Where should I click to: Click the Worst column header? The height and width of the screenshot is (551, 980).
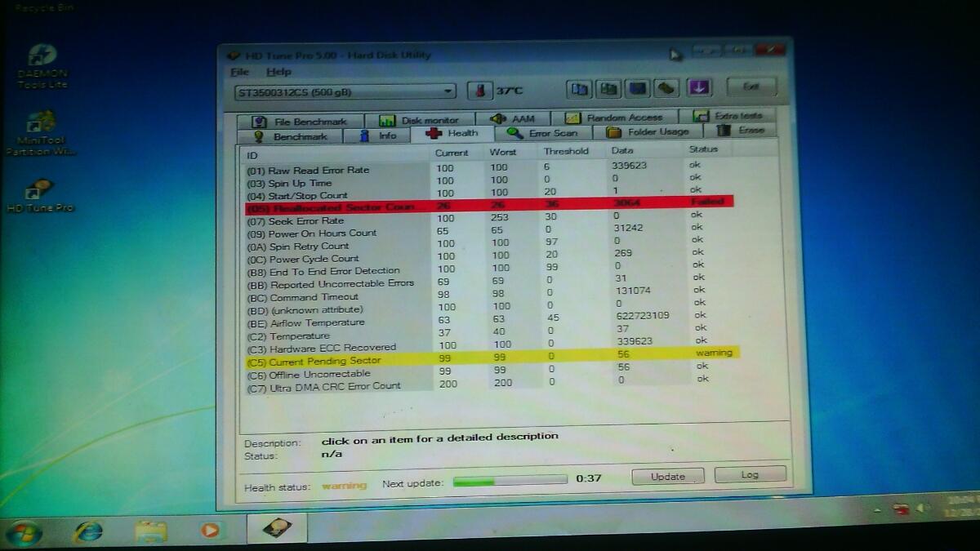[x=503, y=152]
